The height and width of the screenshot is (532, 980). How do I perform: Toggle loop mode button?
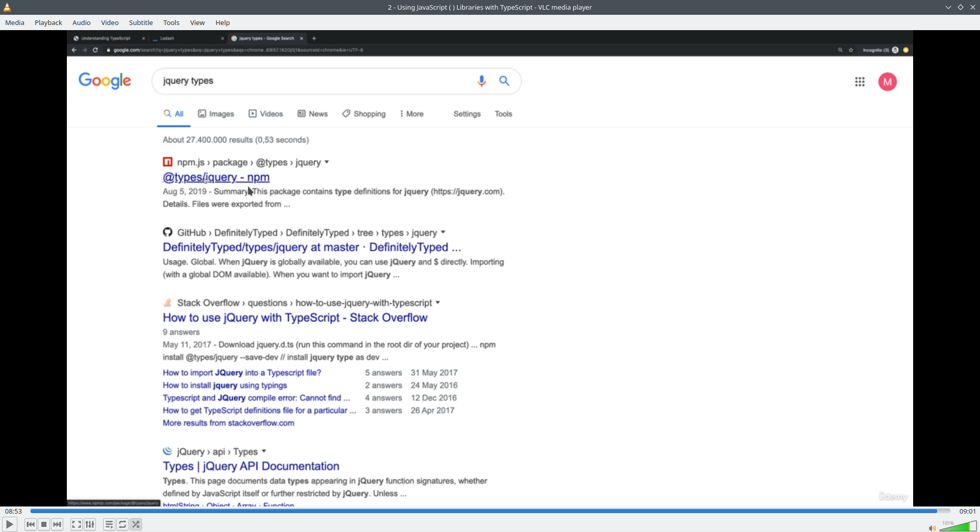pyautogui.click(x=122, y=524)
